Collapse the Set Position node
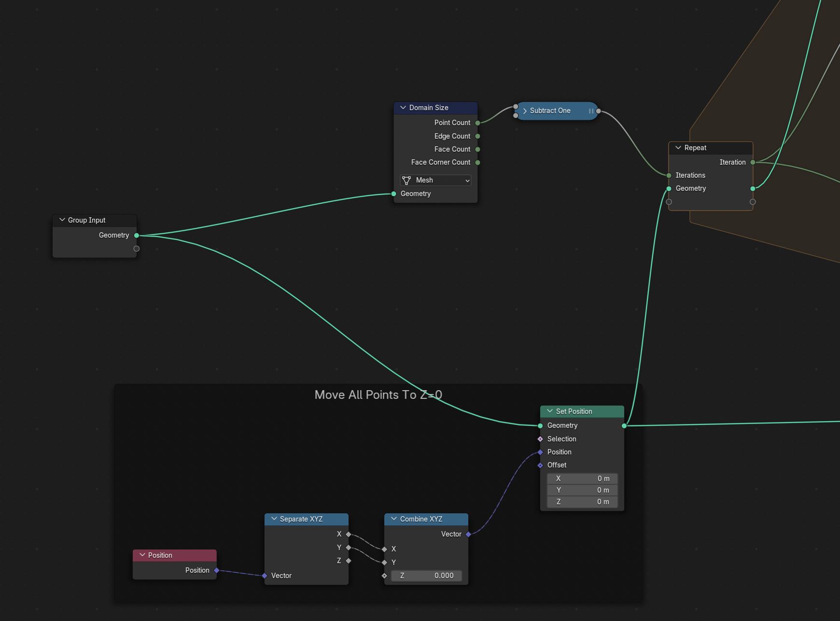 550,411
